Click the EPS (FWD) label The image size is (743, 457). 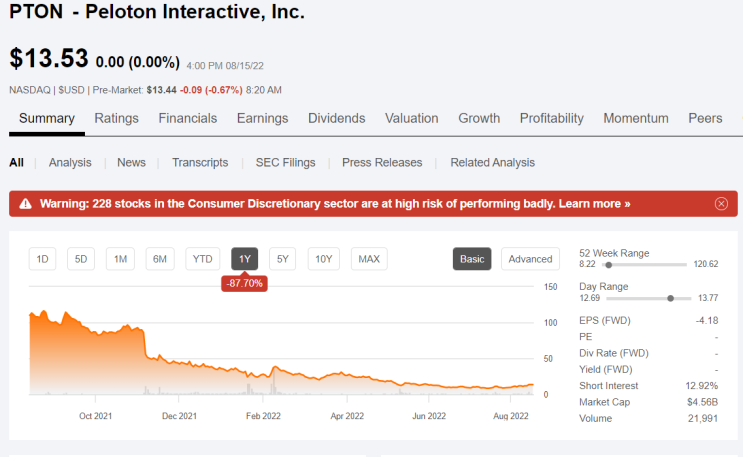[605, 320]
